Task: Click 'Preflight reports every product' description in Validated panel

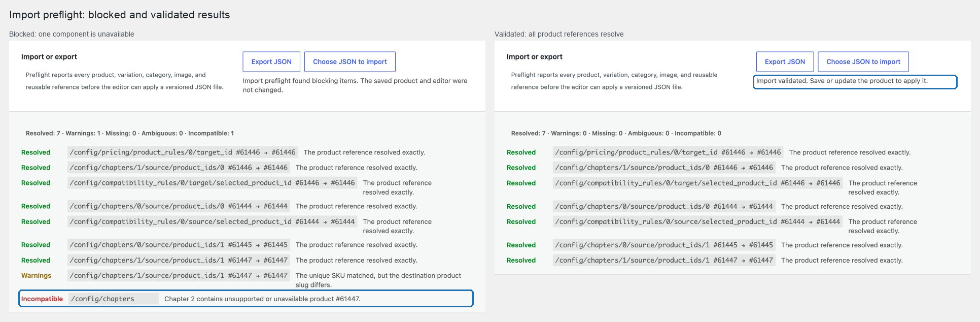Action: 614,81
